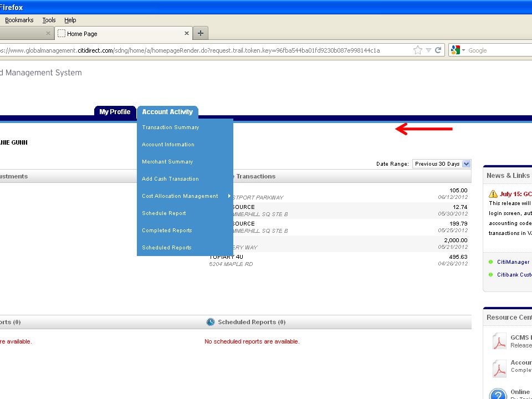
Task: Click the 2,000.00 transaction amount
Action: click(456, 240)
